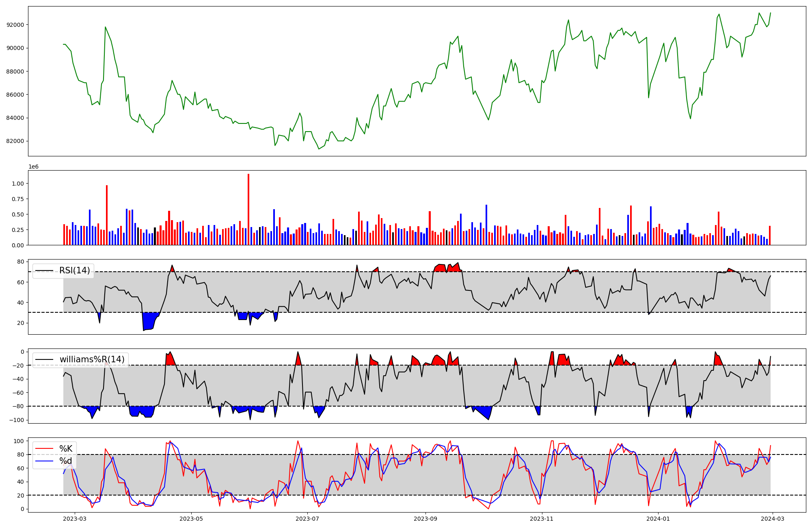Click the 1.00 tick on volume axis
Screen dimensions: 812x528
(18, 184)
